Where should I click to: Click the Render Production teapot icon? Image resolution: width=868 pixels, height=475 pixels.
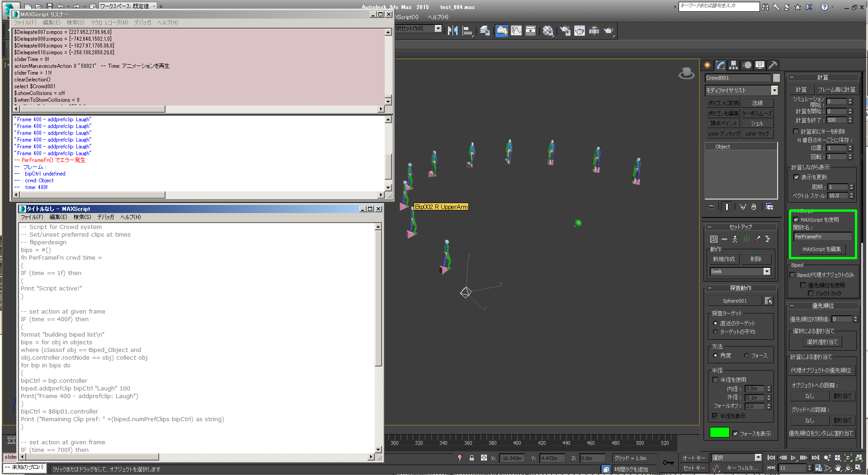click(x=609, y=31)
